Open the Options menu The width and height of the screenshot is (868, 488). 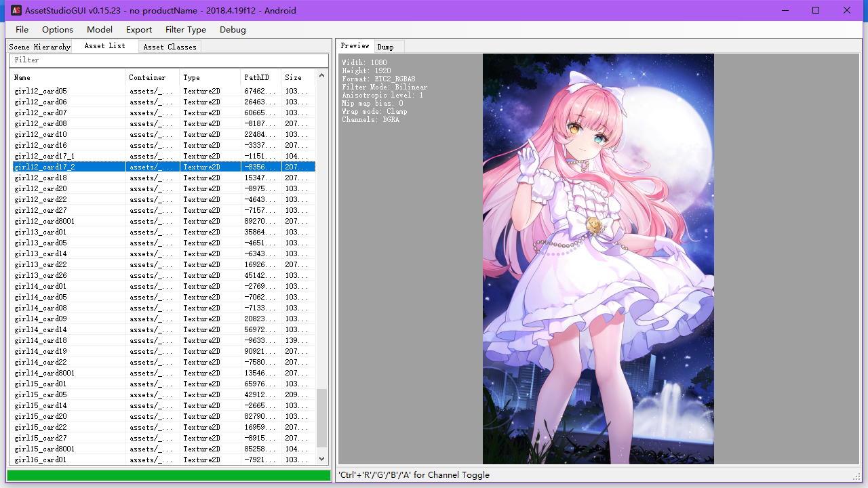[x=58, y=30]
